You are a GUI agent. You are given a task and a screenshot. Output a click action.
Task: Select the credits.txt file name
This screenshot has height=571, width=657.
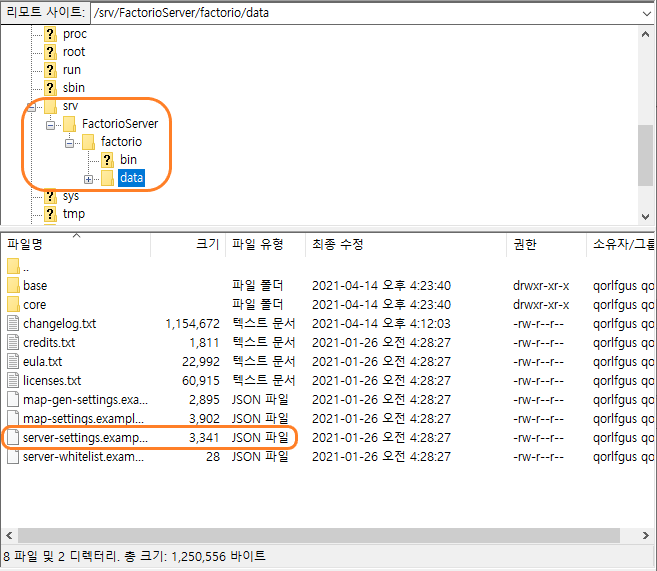coord(49,343)
